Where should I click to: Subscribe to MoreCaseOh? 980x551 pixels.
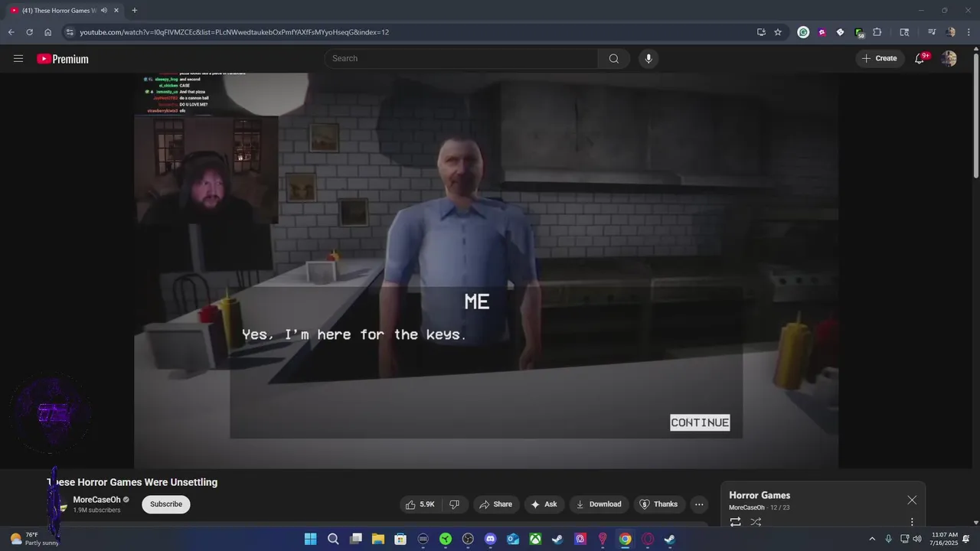(x=166, y=504)
